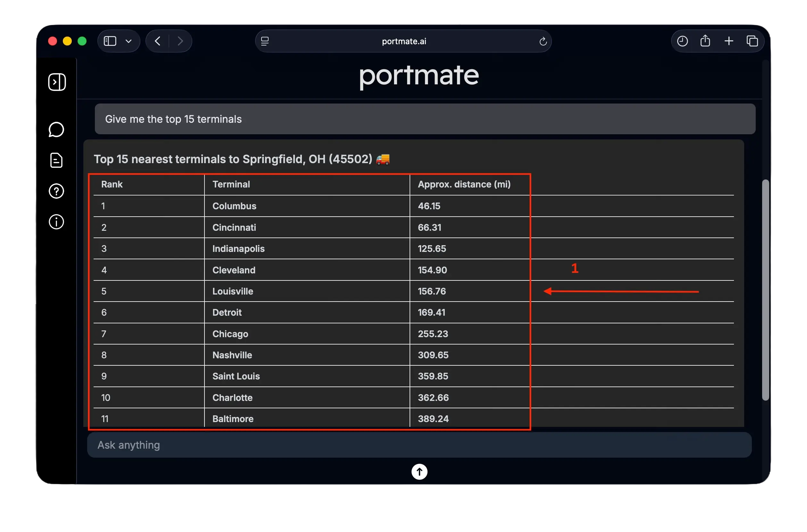Click the reader view icon in address bar
This screenshot has height=532, width=807.
click(265, 41)
